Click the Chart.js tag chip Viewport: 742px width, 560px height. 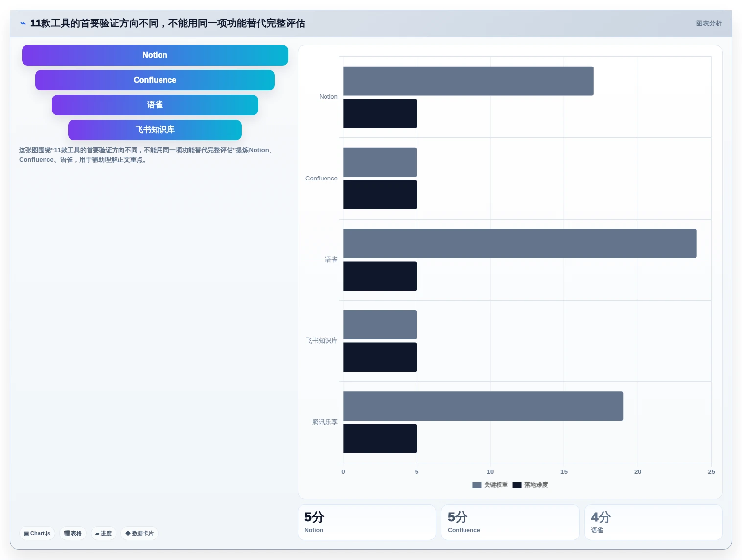pos(37,534)
